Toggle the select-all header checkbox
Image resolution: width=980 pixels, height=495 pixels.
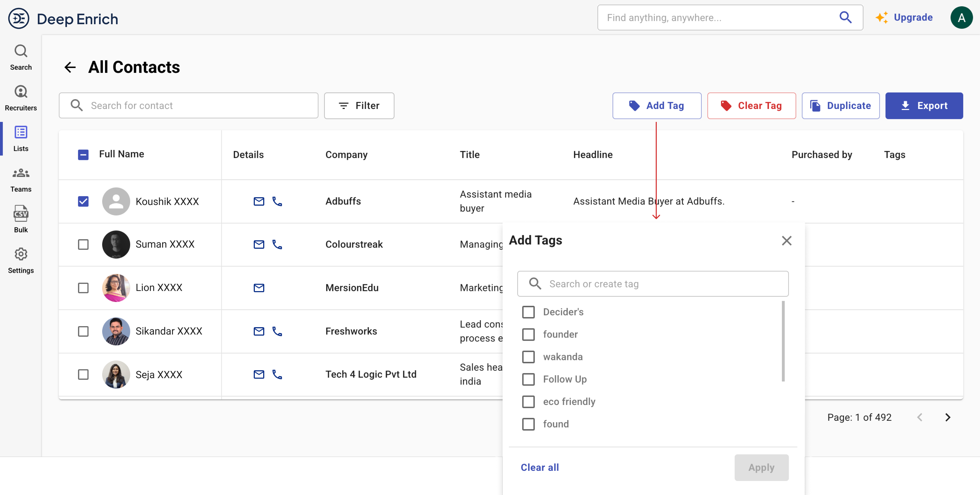pos(83,155)
